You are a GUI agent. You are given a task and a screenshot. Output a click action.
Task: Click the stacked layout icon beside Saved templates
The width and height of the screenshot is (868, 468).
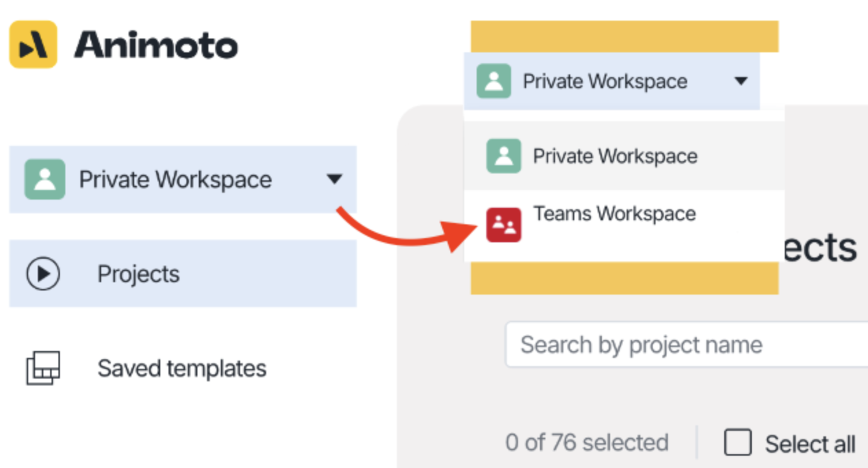43,368
